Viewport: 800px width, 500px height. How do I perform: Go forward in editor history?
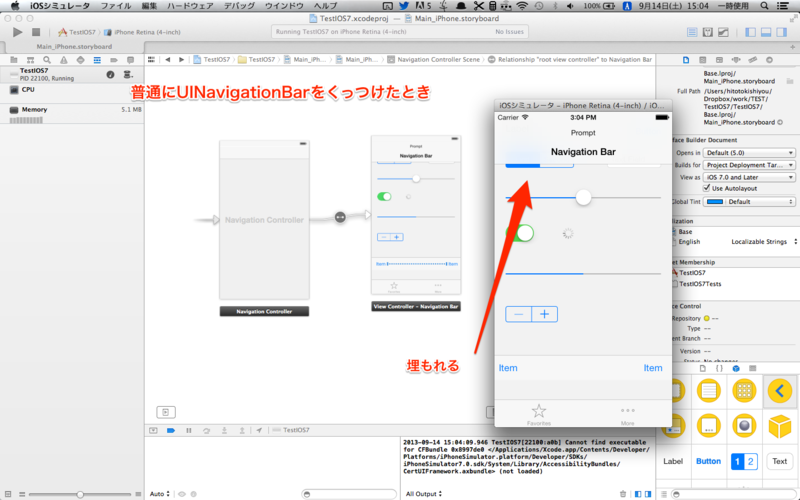[181, 59]
